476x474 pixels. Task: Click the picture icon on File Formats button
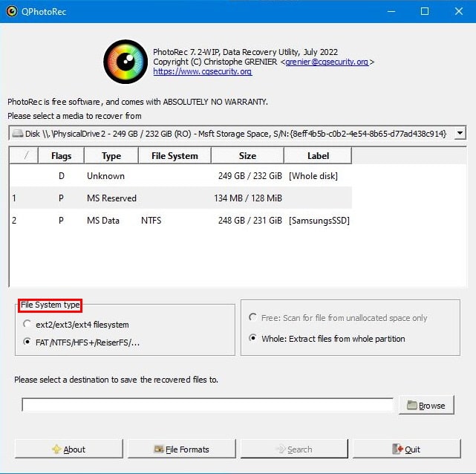[x=159, y=449]
